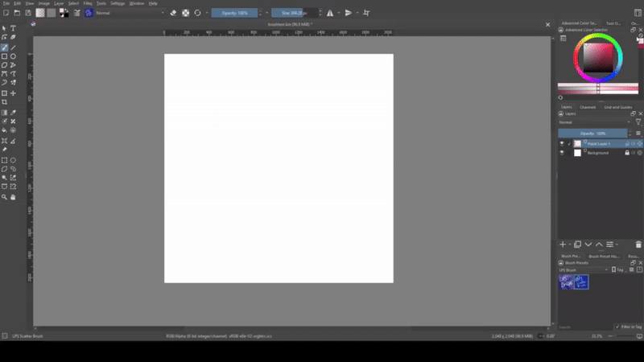Open the Filter menu
The height and width of the screenshot is (362, 644).
(x=87, y=3)
